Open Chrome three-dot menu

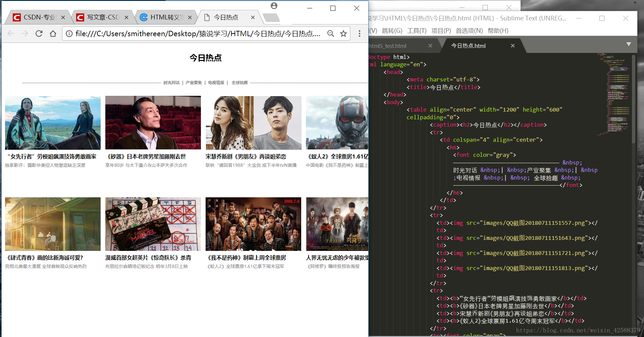tap(360, 33)
